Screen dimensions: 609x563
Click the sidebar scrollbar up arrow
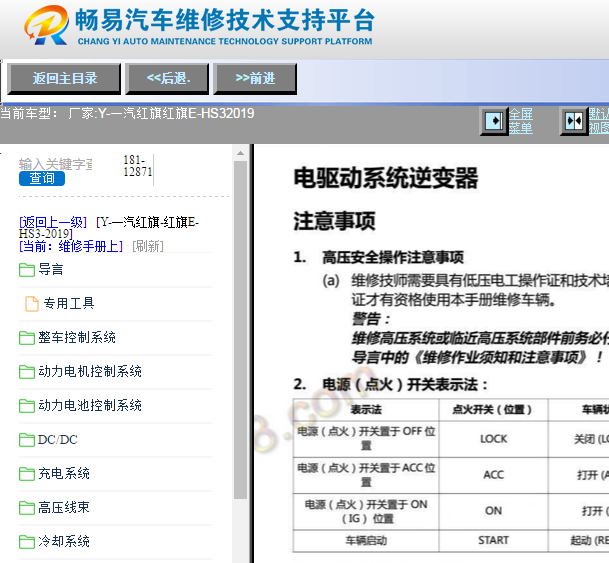click(240, 153)
